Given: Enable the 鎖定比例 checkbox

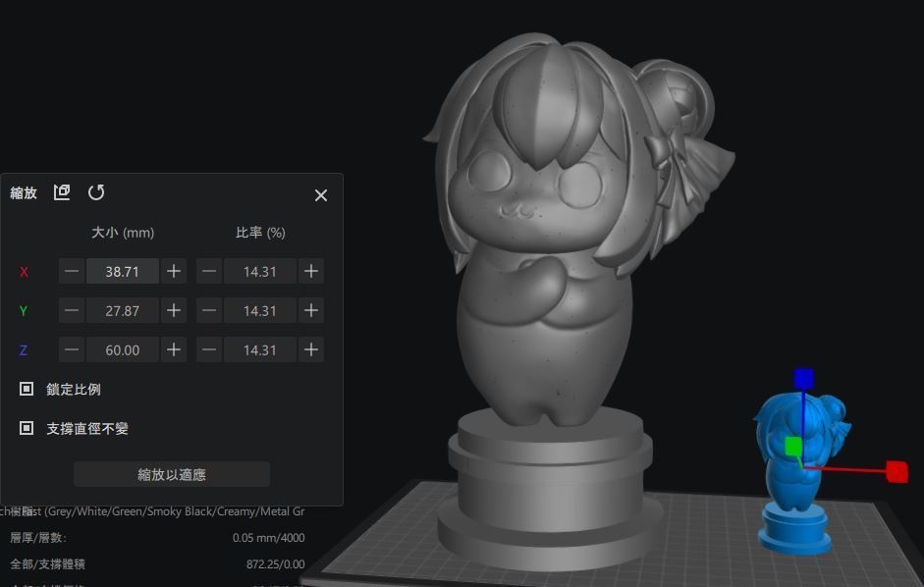Looking at the screenshot, I should coord(26,389).
